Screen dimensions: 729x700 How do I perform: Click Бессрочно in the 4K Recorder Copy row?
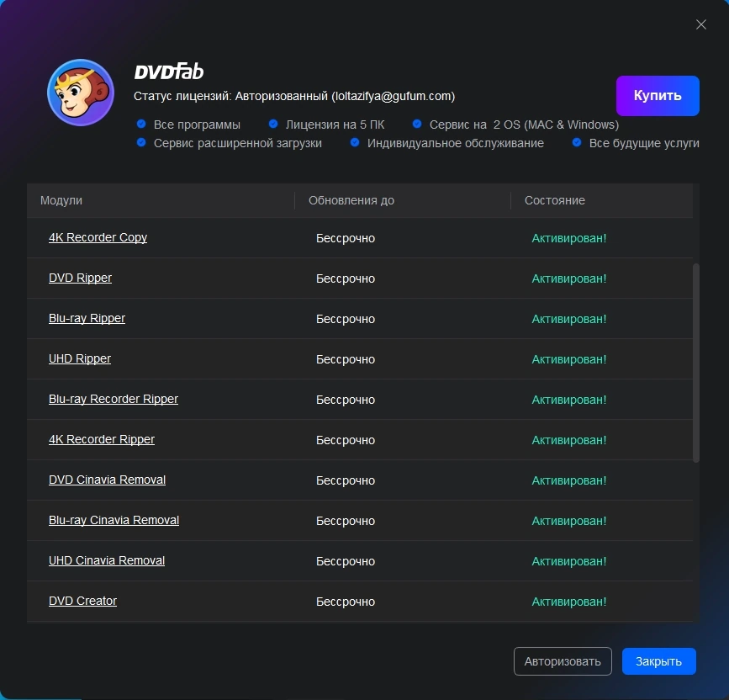tap(346, 238)
